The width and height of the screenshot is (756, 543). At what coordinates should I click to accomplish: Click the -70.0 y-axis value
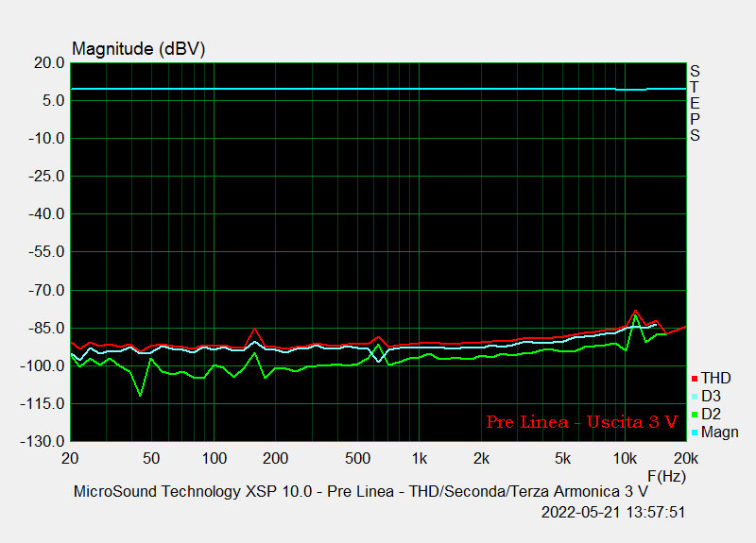[46, 291]
